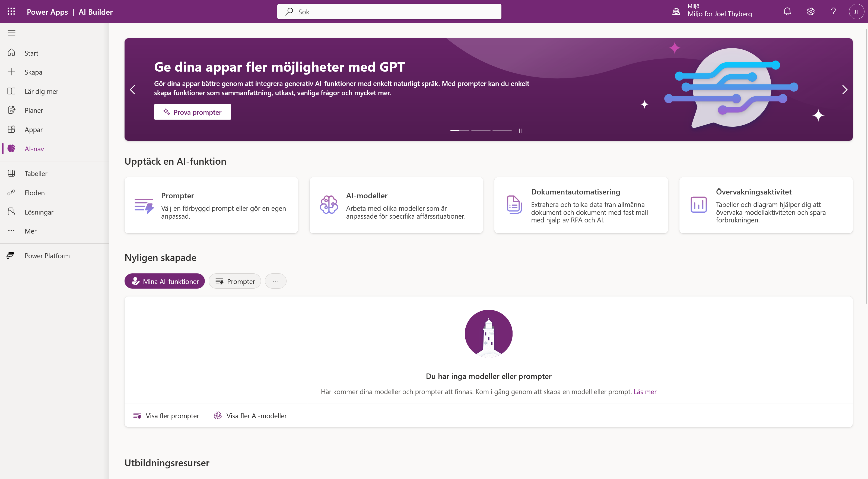The height and width of the screenshot is (479, 868).
Task: Open the more filters ellipsis pill
Action: pos(275,281)
